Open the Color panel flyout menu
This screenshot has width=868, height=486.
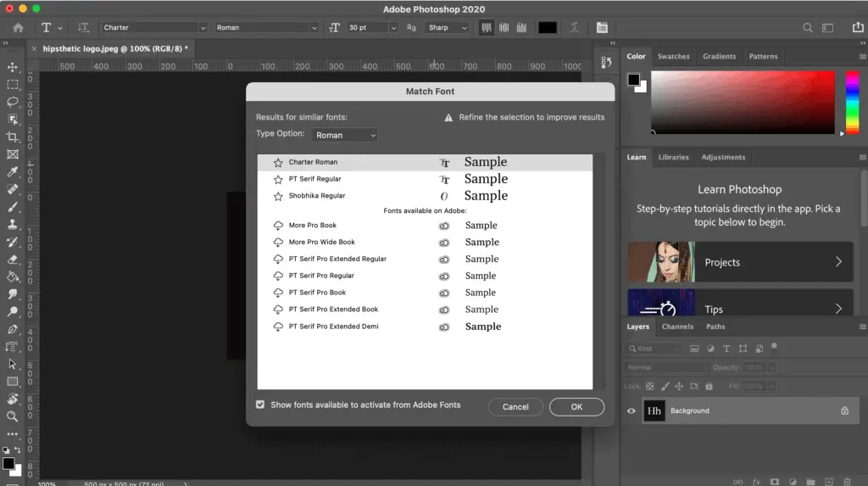click(x=862, y=57)
